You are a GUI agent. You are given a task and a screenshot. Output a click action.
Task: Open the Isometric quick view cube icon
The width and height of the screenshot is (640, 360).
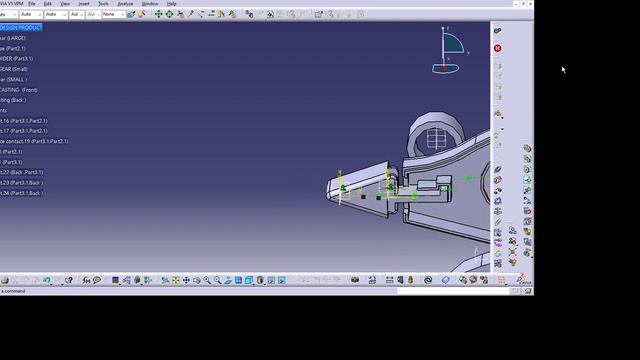click(x=249, y=280)
